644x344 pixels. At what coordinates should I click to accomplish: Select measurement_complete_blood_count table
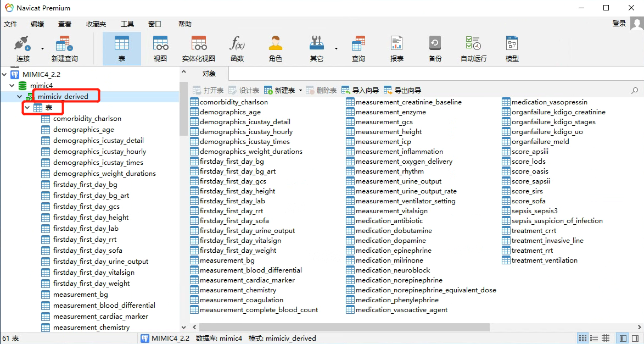click(259, 309)
